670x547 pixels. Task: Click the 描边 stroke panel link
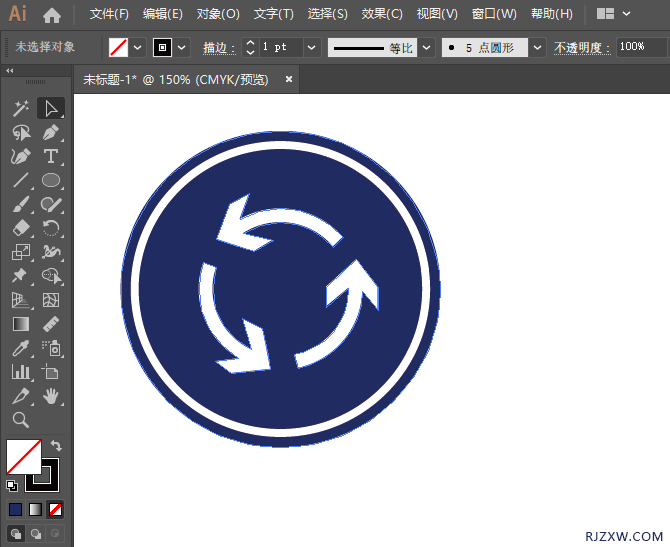pyautogui.click(x=218, y=47)
